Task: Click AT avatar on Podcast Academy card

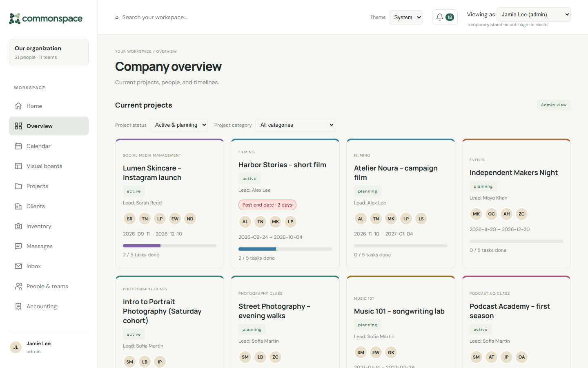Action: [491, 357]
